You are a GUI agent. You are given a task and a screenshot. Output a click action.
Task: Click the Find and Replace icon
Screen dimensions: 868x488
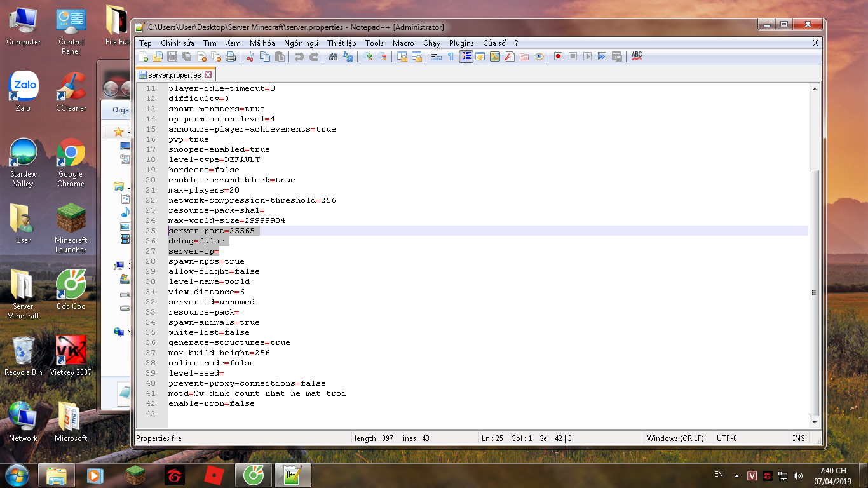(348, 57)
